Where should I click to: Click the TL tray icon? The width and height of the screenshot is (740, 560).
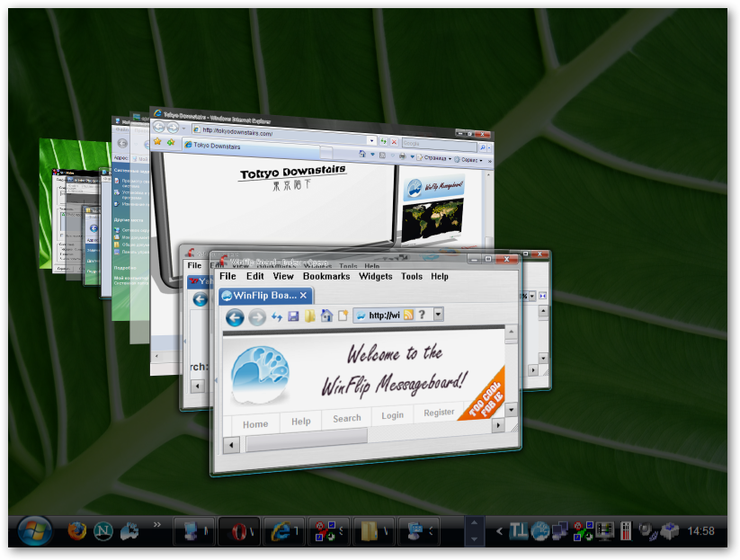(x=518, y=532)
